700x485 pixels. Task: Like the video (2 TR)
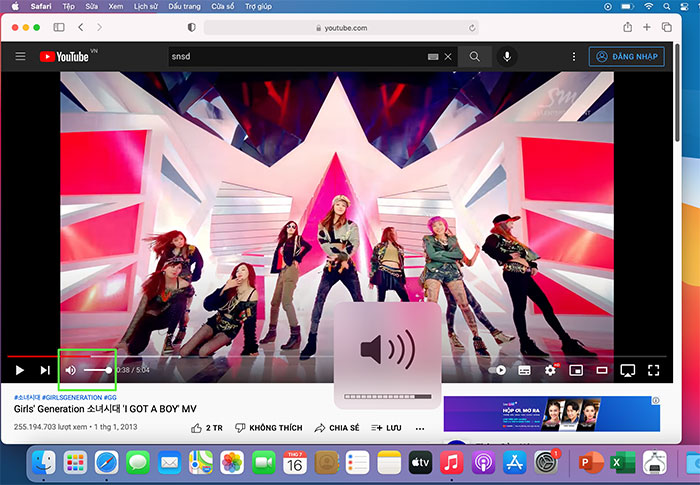tap(207, 428)
